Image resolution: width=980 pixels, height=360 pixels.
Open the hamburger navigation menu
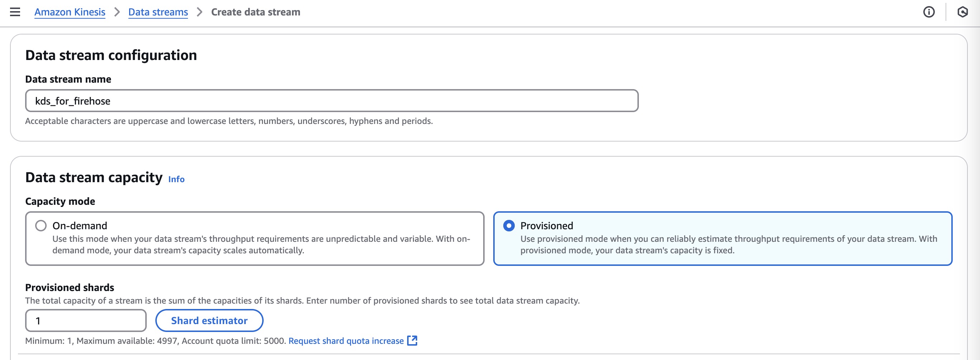coord(15,12)
